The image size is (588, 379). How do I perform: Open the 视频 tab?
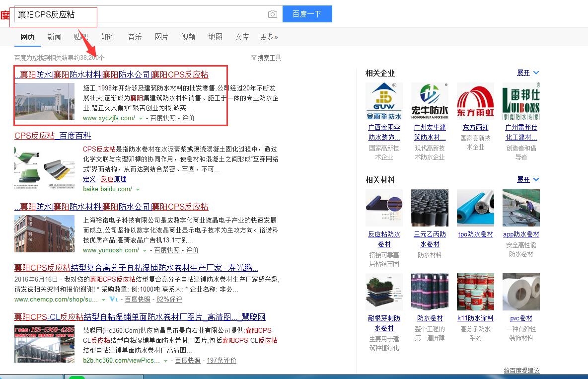[188, 37]
